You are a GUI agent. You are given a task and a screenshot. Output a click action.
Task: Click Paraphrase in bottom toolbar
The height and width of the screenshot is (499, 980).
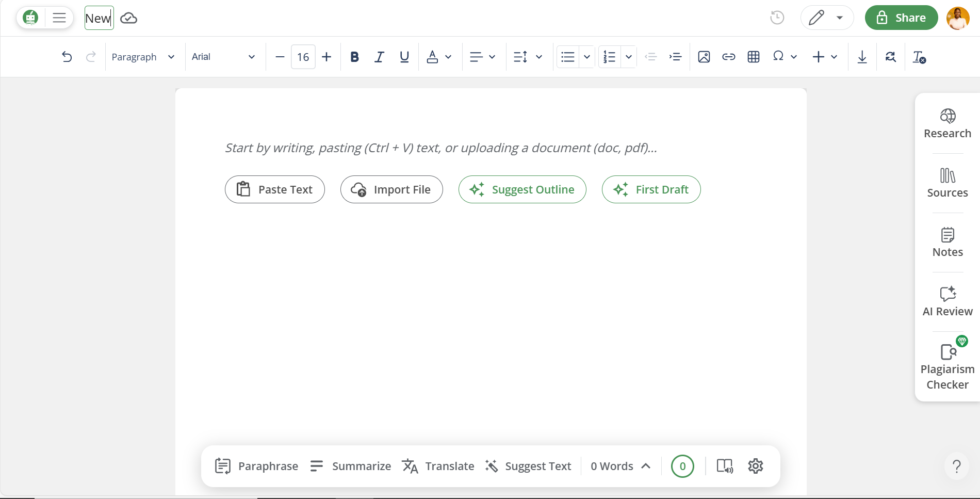point(256,466)
